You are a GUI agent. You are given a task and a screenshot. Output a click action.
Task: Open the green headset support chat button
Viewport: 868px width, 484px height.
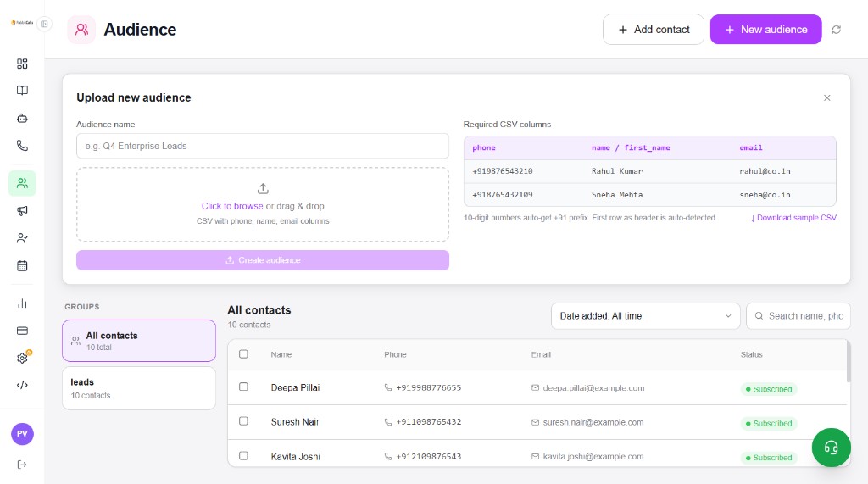pos(831,448)
